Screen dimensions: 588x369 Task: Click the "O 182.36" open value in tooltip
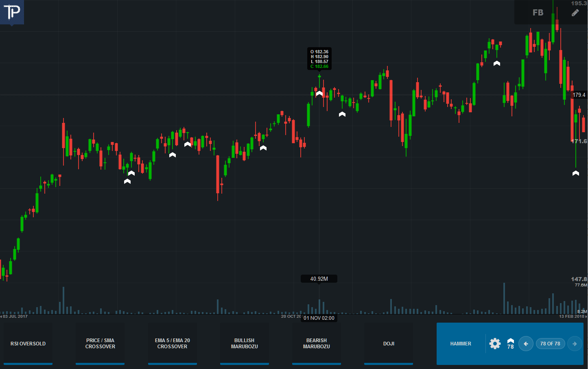pos(319,52)
